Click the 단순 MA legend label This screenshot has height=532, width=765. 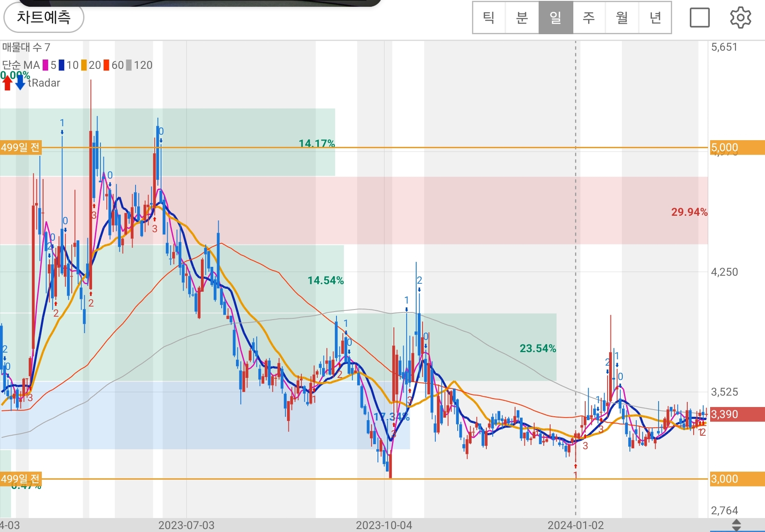[x=21, y=65]
